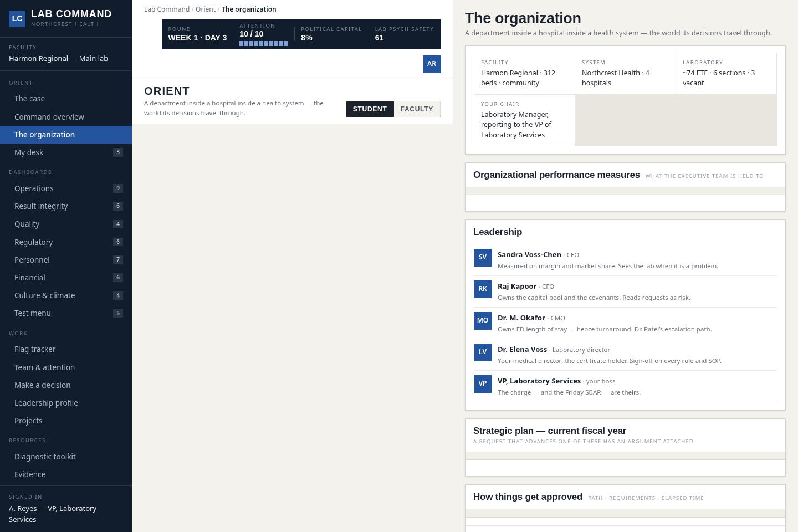Click Dr. Elena Voss's name
Screen dimensions: 798x532
pyautogui.click(x=522, y=350)
